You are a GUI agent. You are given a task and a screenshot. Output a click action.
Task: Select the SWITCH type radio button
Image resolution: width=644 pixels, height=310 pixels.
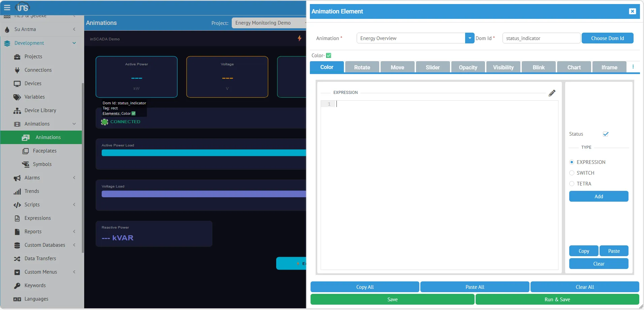[x=572, y=173]
